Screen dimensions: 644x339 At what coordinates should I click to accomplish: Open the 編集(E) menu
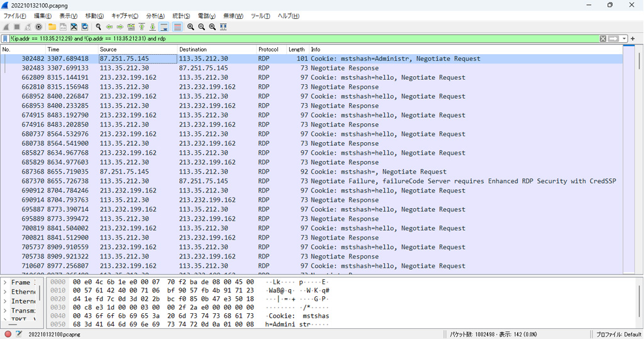[x=43, y=16]
